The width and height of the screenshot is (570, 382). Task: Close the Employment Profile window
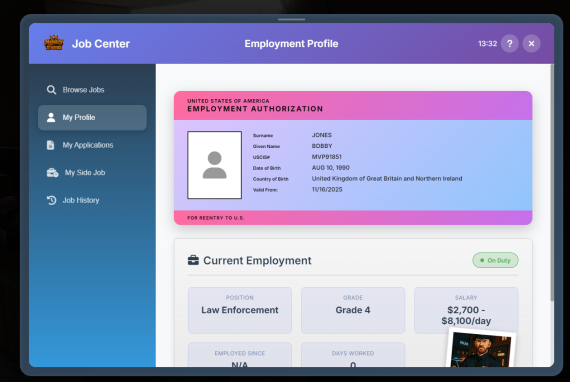(x=531, y=44)
